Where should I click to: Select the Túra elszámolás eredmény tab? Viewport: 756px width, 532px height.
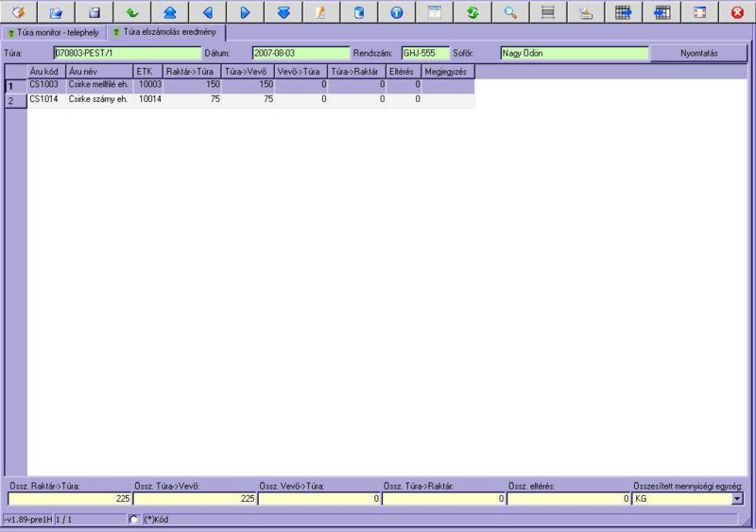(165, 32)
